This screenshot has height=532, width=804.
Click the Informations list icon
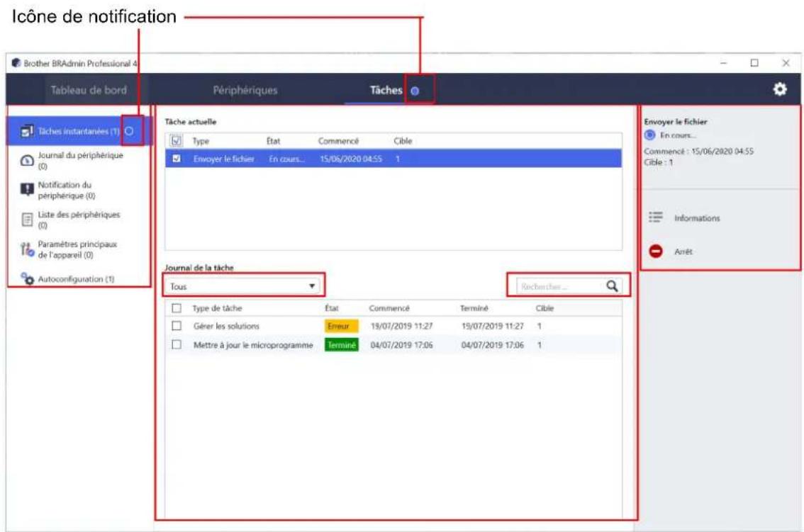656,217
